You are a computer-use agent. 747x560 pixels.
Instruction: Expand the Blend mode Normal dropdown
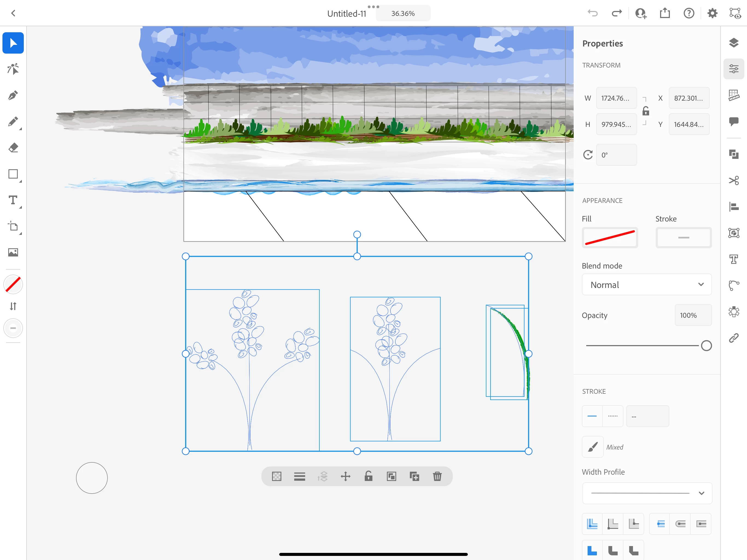pyautogui.click(x=646, y=285)
